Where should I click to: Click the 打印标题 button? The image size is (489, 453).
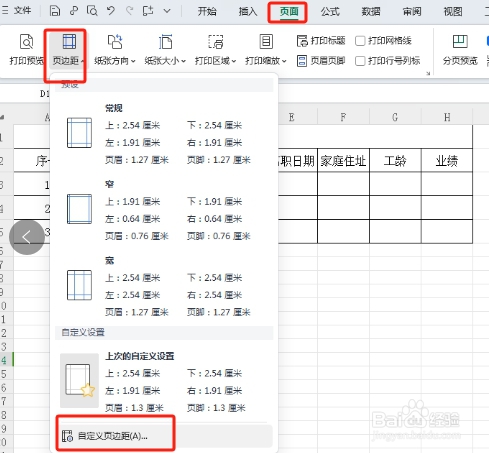click(x=321, y=41)
